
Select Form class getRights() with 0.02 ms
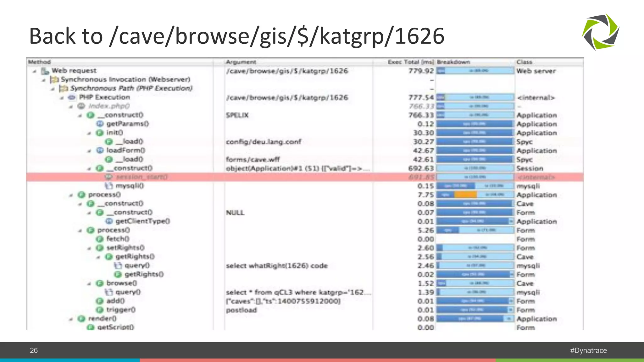[x=144, y=274]
